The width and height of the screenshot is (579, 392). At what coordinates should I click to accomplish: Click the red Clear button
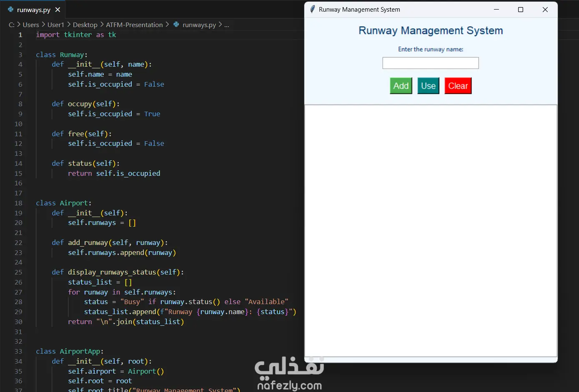click(x=458, y=86)
